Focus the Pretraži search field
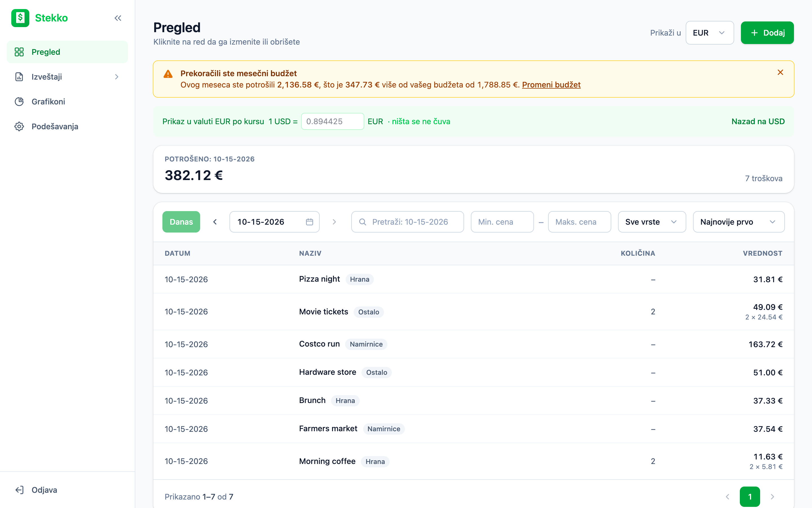812x508 pixels. click(x=407, y=222)
